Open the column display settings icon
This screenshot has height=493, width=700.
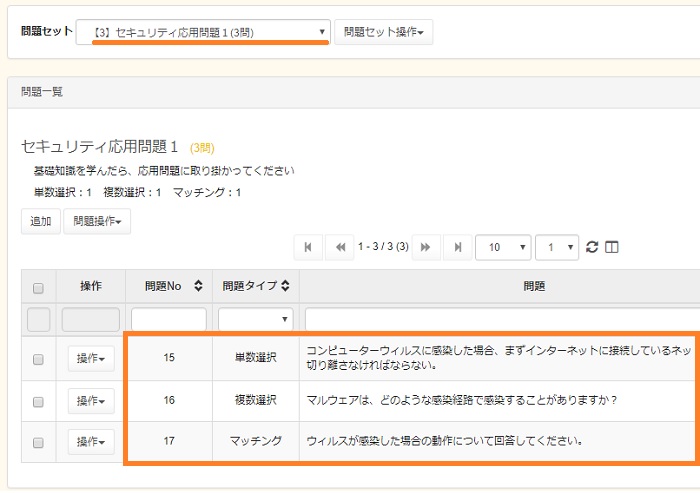(612, 247)
